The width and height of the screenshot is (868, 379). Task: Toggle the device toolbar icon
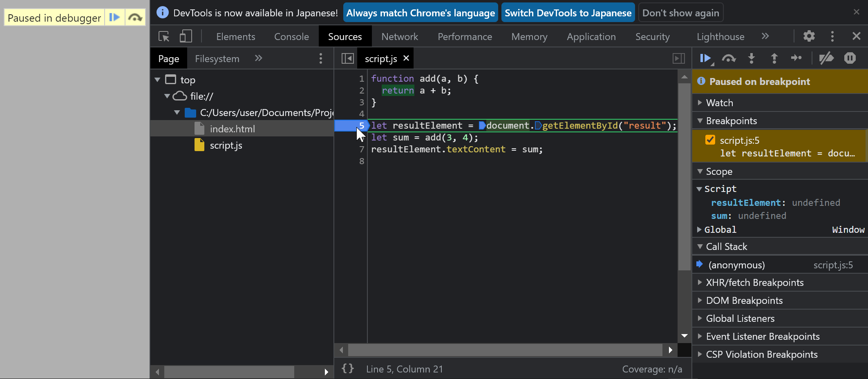tap(186, 37)
